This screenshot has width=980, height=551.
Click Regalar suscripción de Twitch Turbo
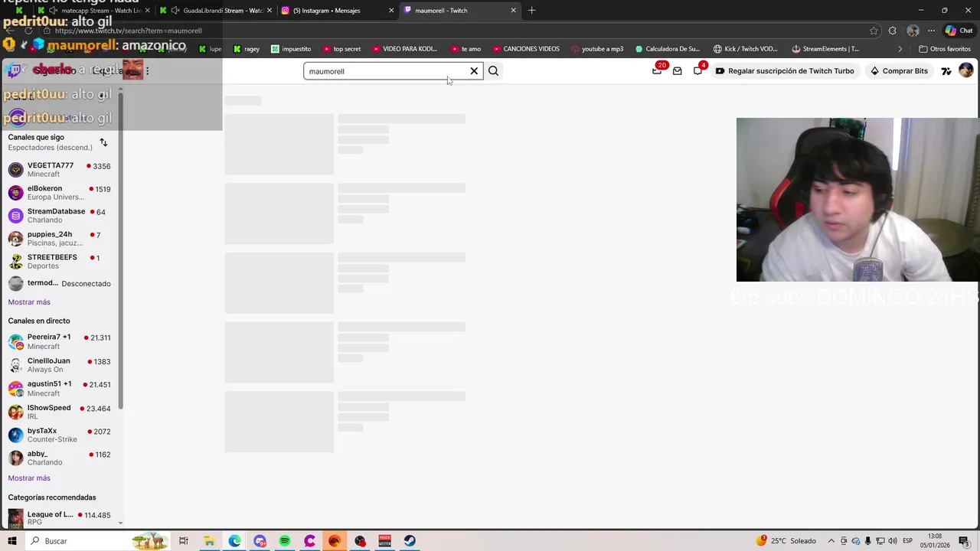click(784, 71)
